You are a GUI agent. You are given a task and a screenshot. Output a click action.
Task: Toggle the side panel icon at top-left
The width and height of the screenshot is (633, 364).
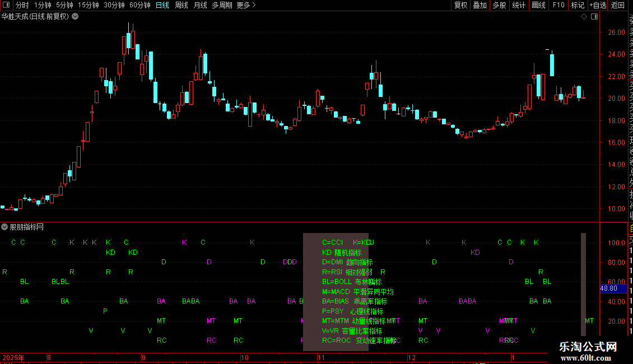tap(6, 5)
